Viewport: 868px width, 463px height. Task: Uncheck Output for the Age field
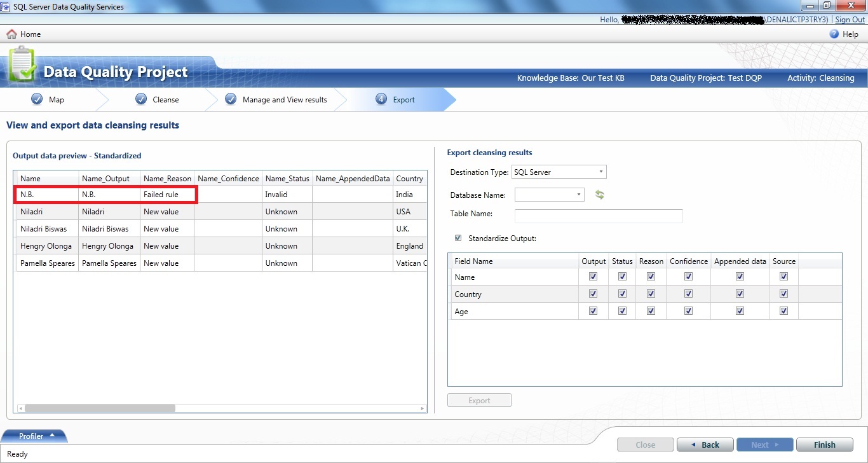tap(593, 311)
